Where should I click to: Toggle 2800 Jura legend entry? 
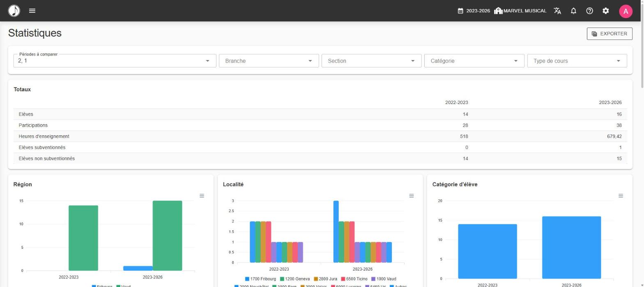(x=325, y=279)
